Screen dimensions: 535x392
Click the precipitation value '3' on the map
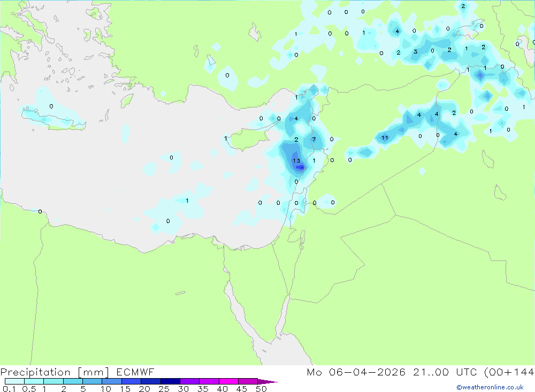click(x=415, y=52)
